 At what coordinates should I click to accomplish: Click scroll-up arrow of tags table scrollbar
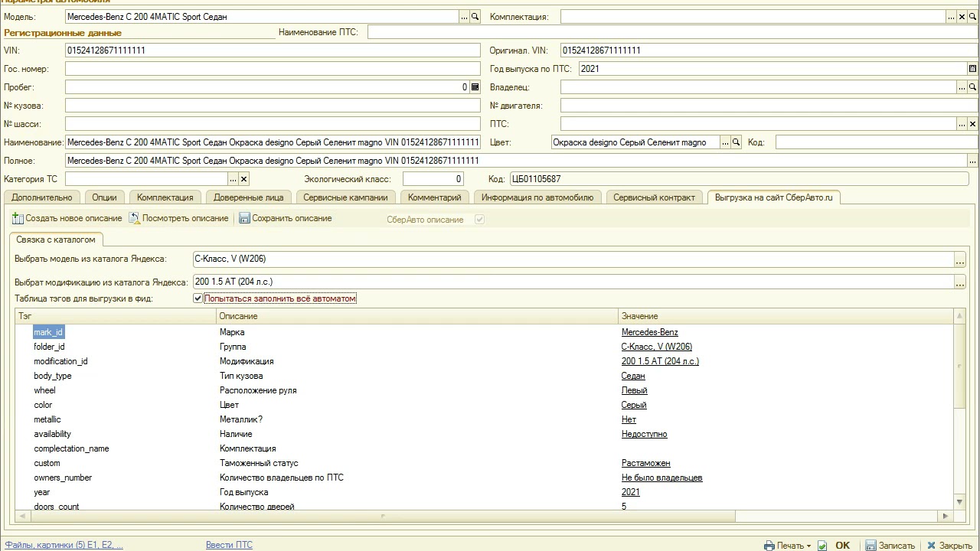[x=960, y=316]
